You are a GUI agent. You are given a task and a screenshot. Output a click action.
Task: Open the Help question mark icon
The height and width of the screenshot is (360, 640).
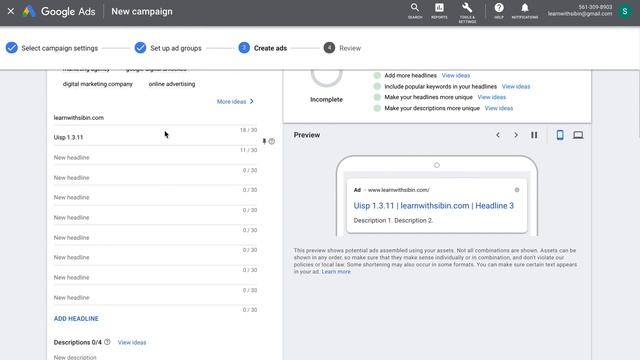pos(499,11)
